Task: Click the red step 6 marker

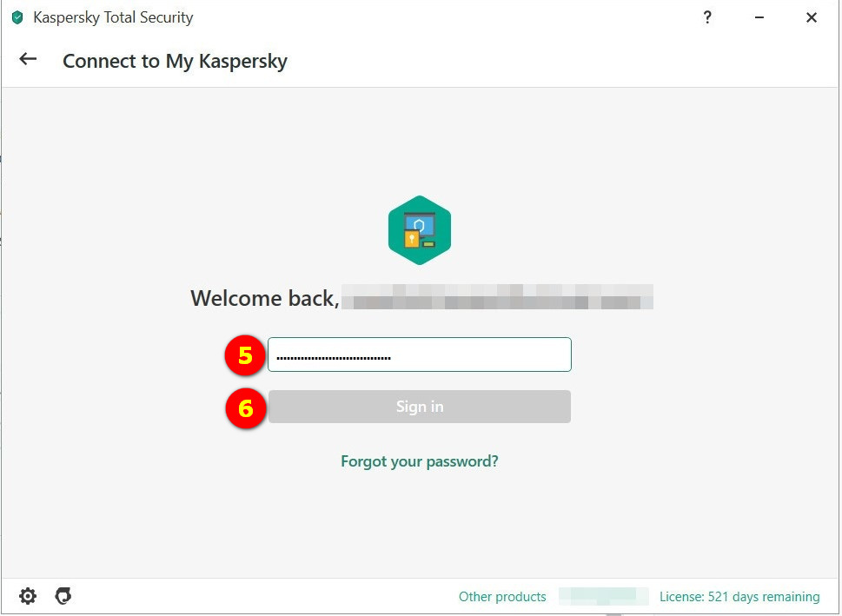Action: click(245, 407)
